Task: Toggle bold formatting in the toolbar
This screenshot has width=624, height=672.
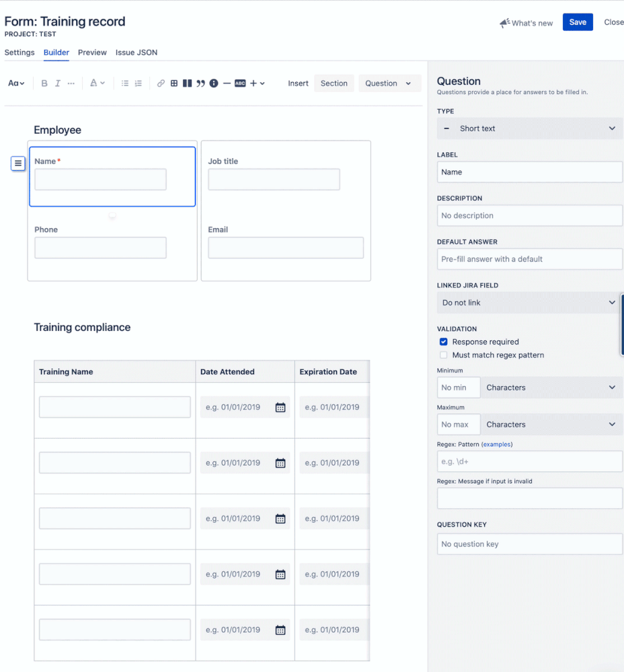Action: tap(44, 83)
